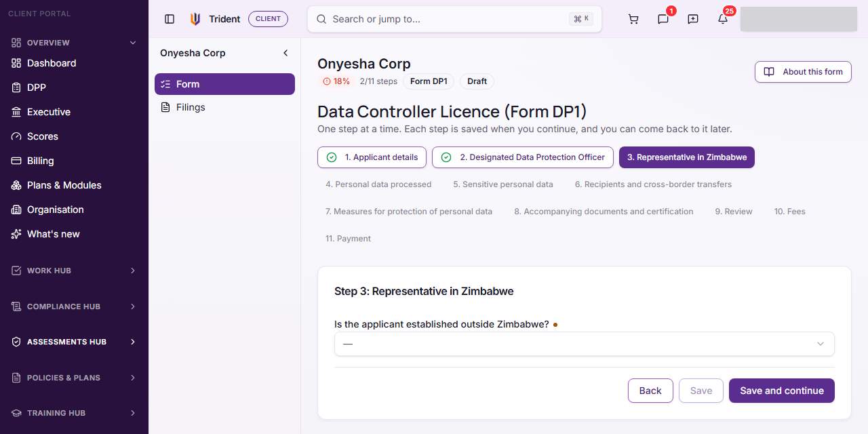Image resolution: width=868 pixels, height=434 pixels.
Task: Open the chat messages icon
Action: (x=663, y=19)
